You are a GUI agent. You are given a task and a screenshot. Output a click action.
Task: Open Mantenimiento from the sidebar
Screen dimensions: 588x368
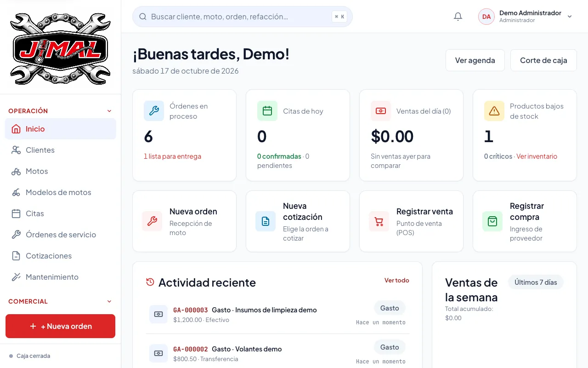[x=60, y=277]
